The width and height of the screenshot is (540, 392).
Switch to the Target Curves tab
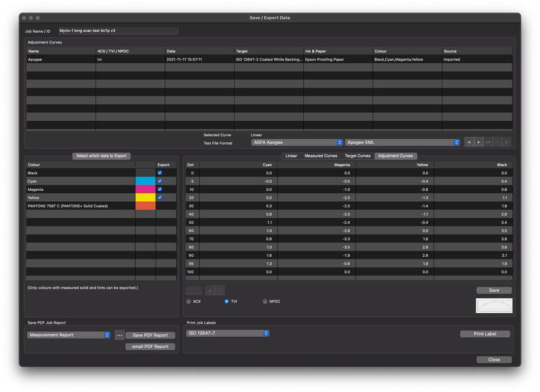(358, 155)
